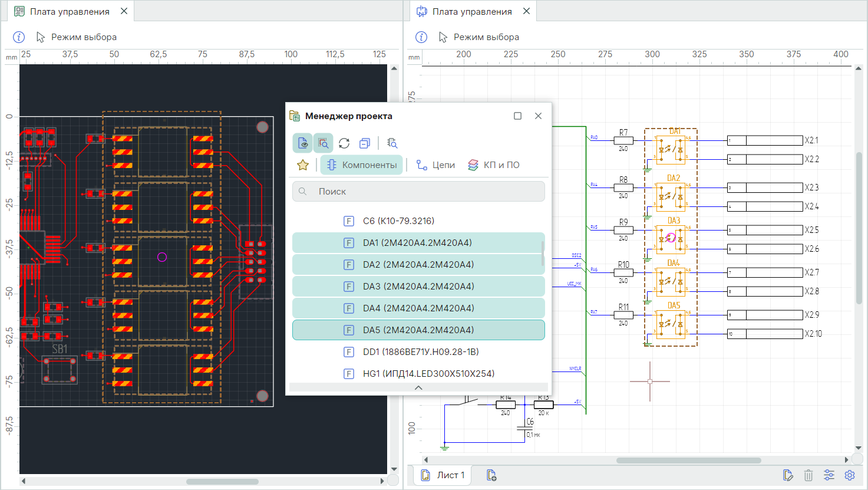This screenshot has height=490, width=868.
Task: Select DA3 (2М420А4) component in list
Action: (x=418, y=287)
